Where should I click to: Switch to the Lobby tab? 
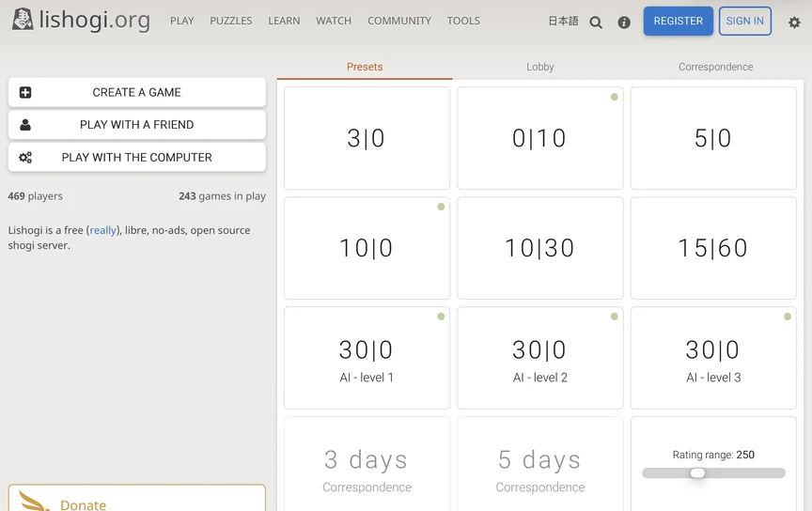coord(540,67)
